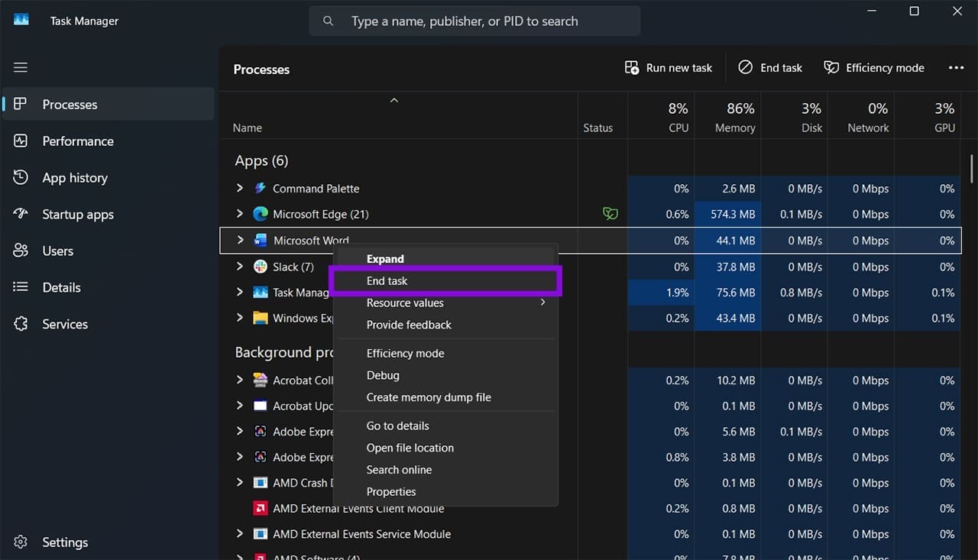
Task: Click the Windows Explorer folder icon
Action: click(261, 319)
